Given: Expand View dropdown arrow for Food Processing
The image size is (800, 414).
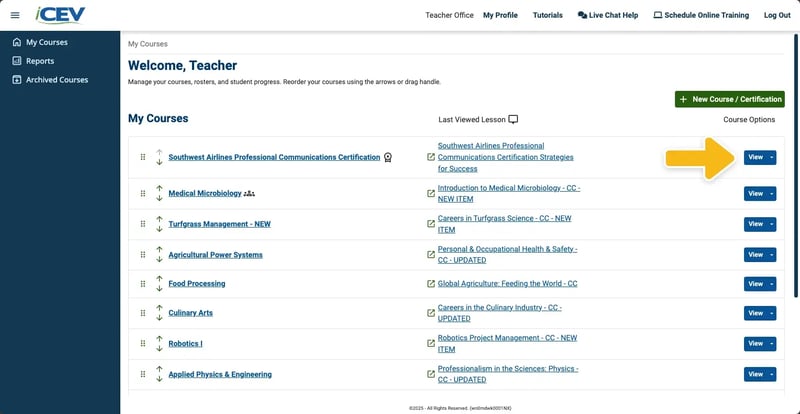Looking at the screenshot, I should tap(771, 284).
